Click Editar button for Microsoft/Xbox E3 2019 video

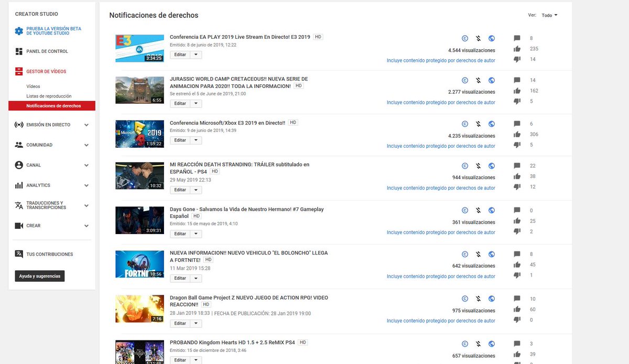coord(180,140)
